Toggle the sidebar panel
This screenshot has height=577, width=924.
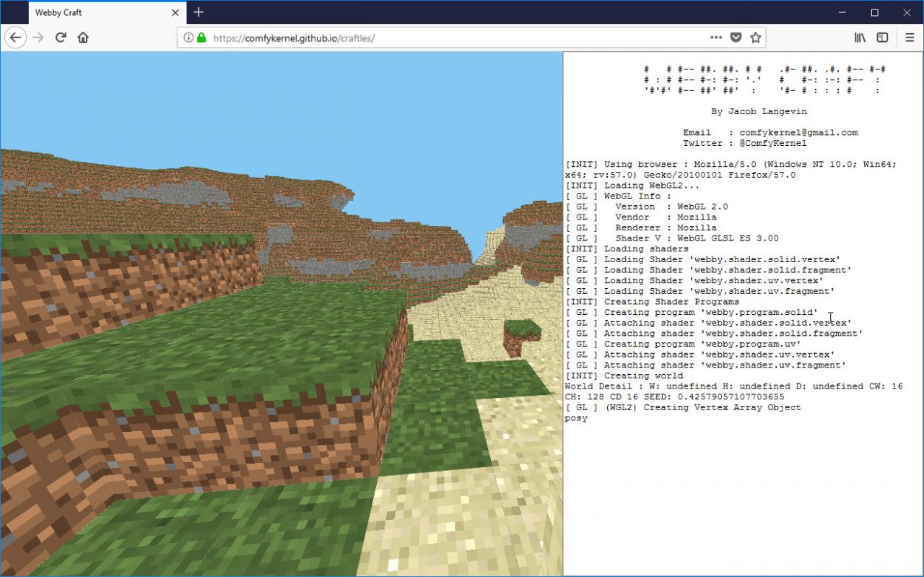click(x=882, y=37)
